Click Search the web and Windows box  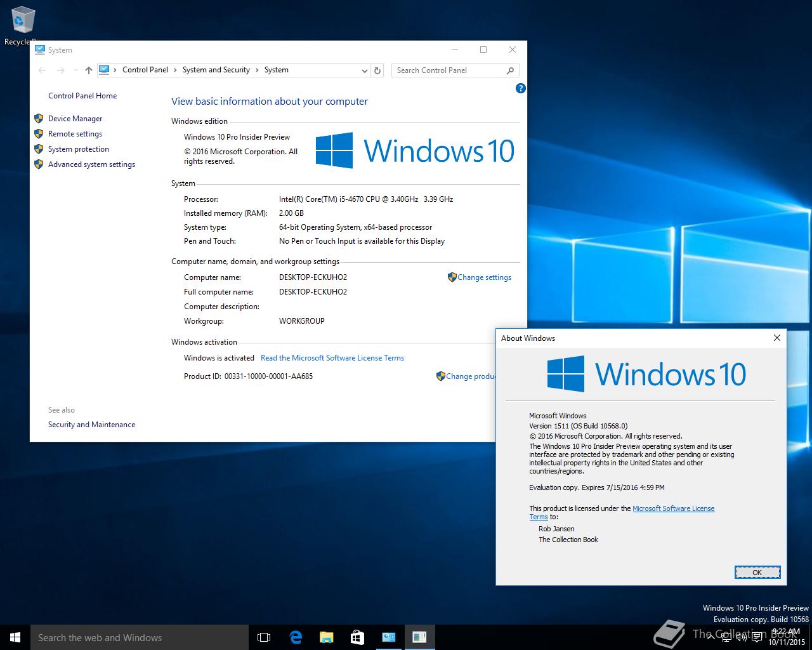pyautogui.click(x=140, y=637)
